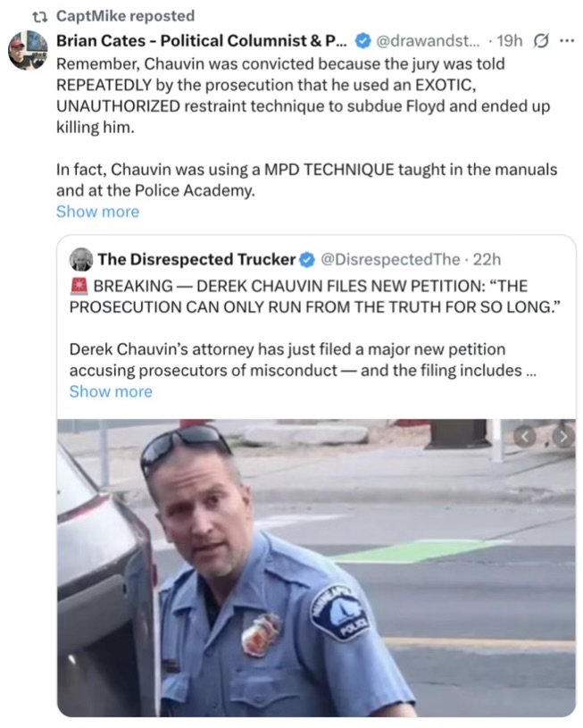Click Brian Cates verified badge
583x728 pixels.
click(x=362, y=41)
